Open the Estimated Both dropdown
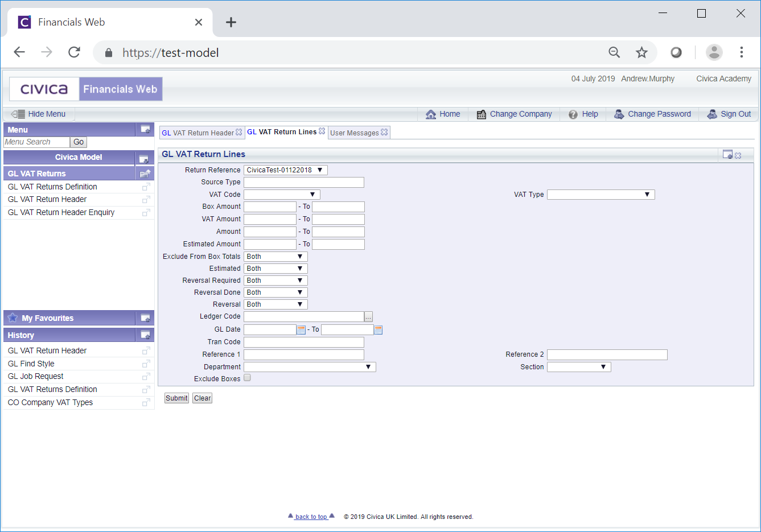Image resolution: width=761 pixels, height=532 pixels. (x=275, y=269)
